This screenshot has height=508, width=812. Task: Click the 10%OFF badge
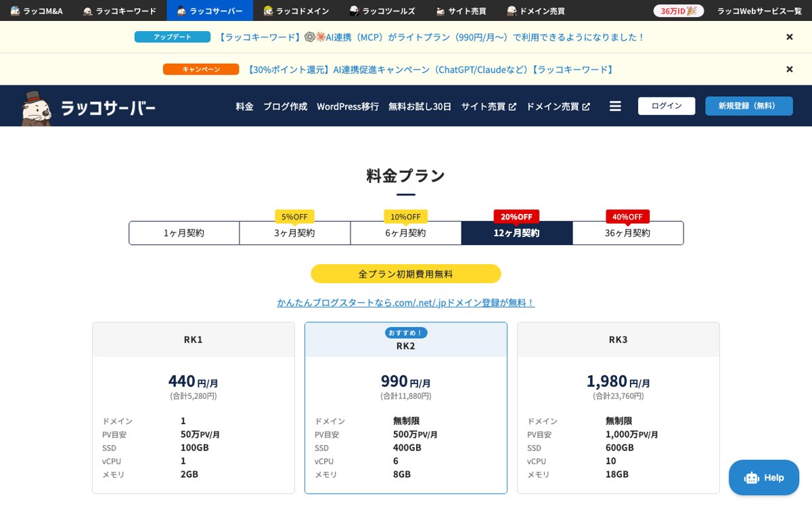click(405, 217)
